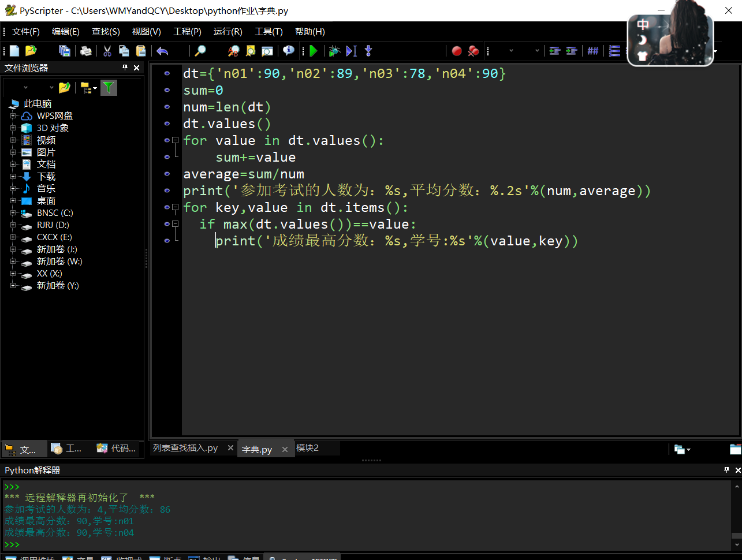The width and height of the screenshot is (742, 560).
Task: Open the 运行(R) menu
Action: coord(228,32)
